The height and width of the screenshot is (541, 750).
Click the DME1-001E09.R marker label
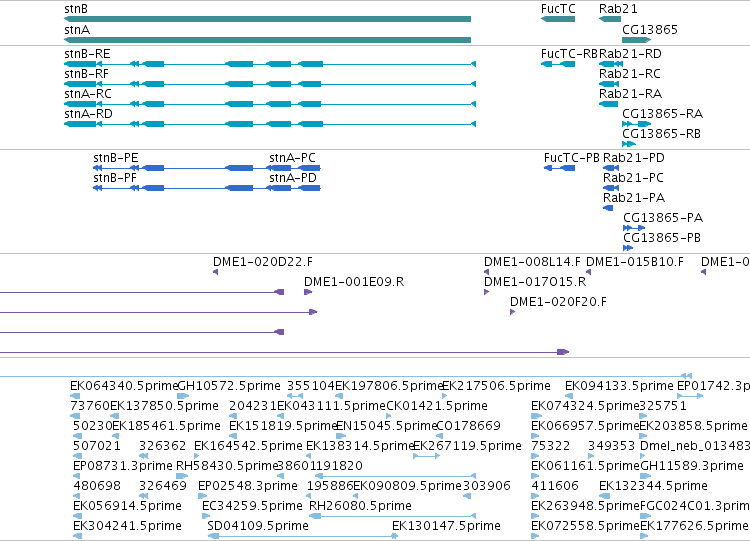point(354,282)
